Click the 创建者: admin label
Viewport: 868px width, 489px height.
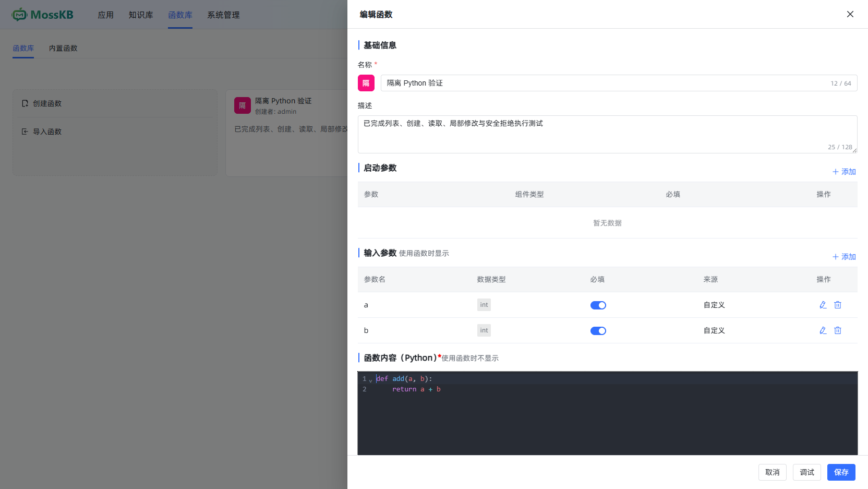275,112
